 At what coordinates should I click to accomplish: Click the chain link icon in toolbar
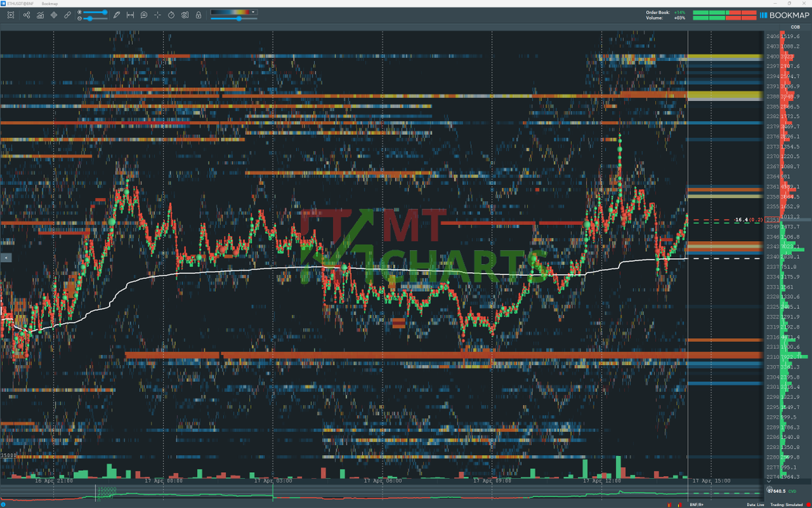tap(67, 15)
